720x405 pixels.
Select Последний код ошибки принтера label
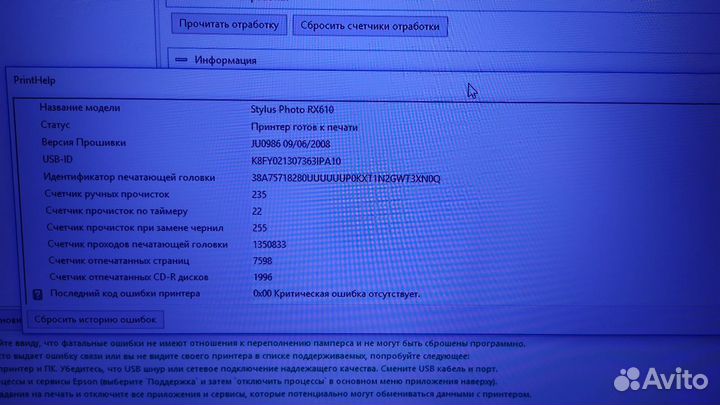point(125,293)
